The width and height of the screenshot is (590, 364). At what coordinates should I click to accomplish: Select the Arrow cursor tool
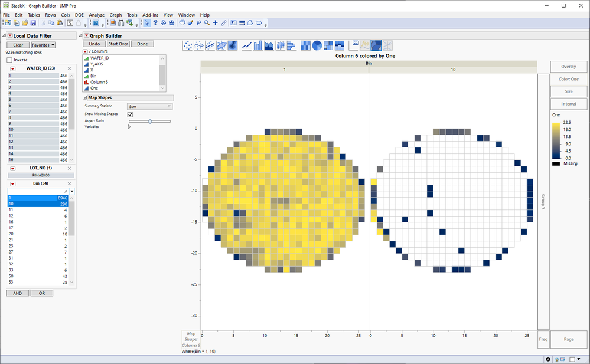146,23
